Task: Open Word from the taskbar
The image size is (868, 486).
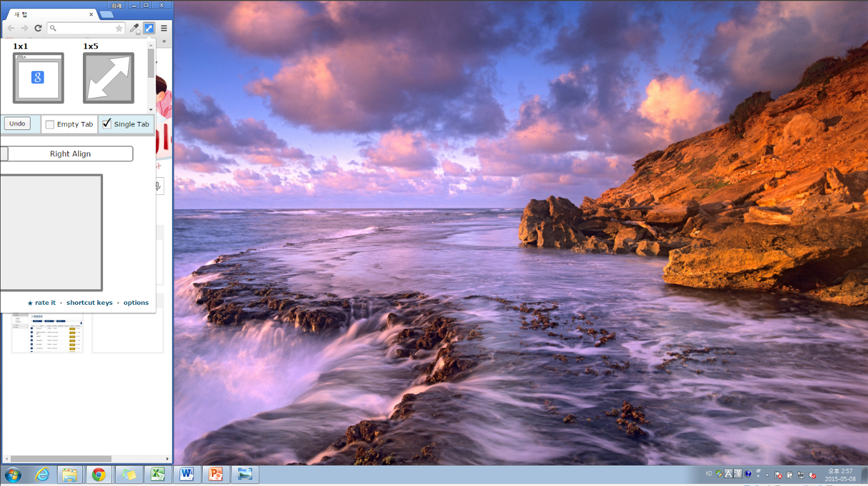Action: point(186,474)
